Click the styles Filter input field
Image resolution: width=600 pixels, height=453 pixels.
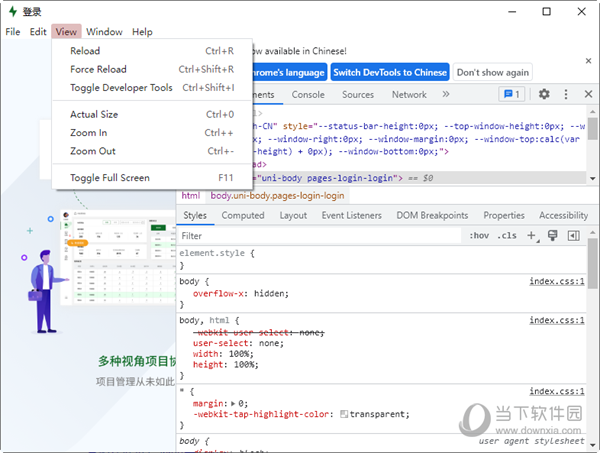[x=320, y=236]
